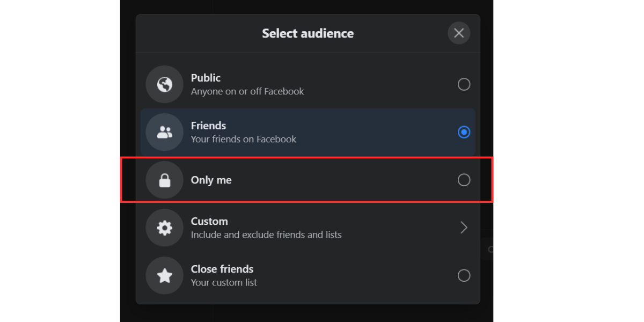644x322 pixels.
Task: Enable the Only me radio button
Action: (x=464, y=180)
